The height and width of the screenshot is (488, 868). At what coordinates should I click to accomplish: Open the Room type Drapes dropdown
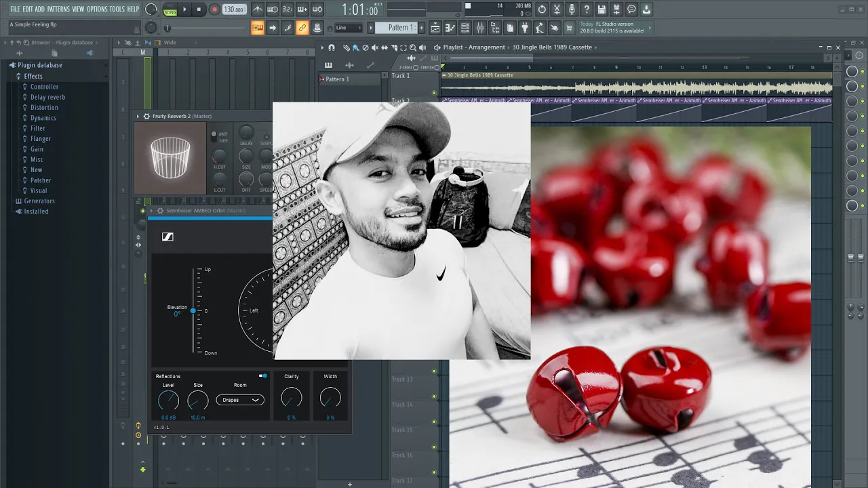click(240, 400)
